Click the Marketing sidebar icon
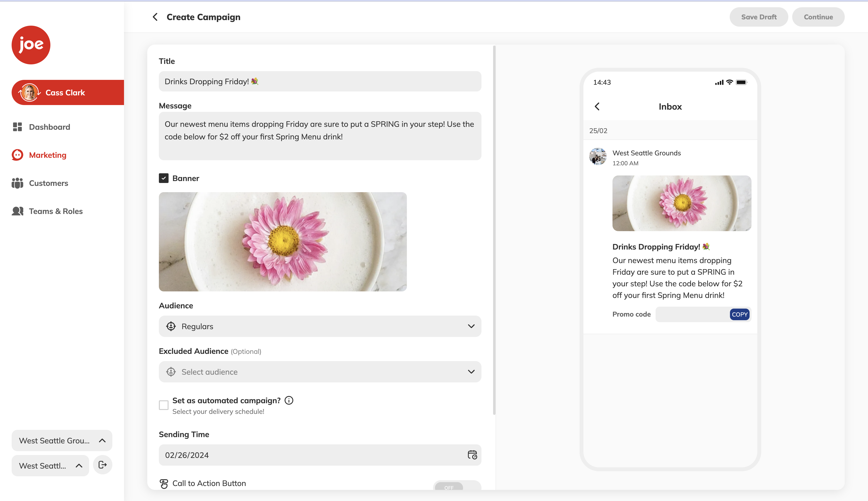 17,155
